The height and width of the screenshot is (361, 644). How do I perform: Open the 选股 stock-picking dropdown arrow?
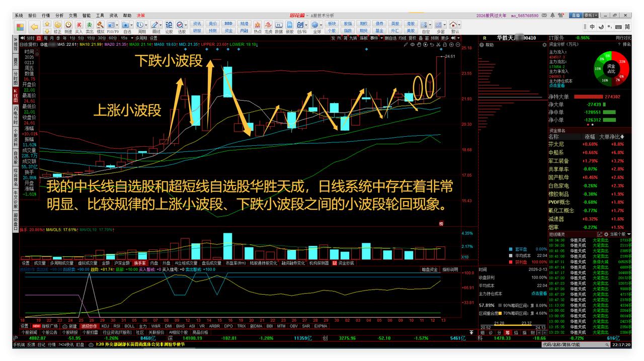185,24
